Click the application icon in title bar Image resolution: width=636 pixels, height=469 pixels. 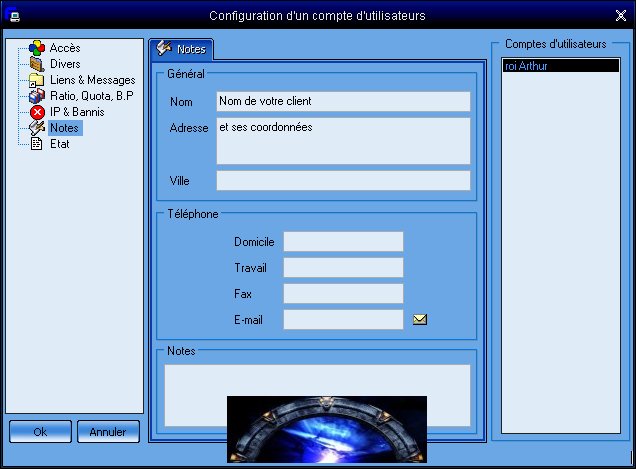coord(13,15)
